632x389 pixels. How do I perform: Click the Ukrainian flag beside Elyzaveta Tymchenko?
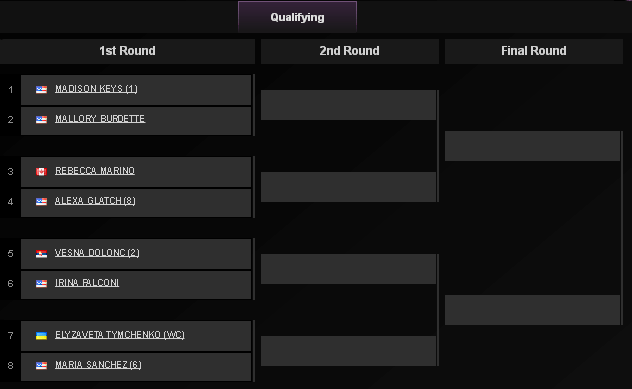click(x=41, y=336)
